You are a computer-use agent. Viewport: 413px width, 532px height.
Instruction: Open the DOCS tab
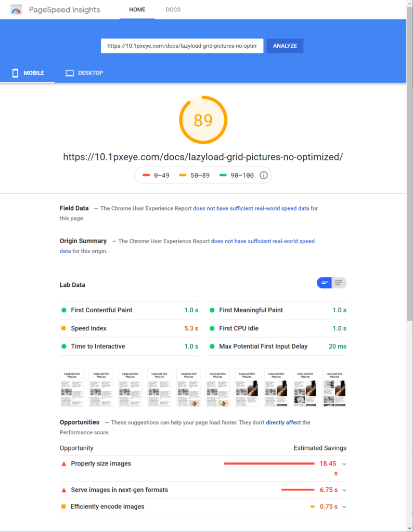tap(173, 10)
